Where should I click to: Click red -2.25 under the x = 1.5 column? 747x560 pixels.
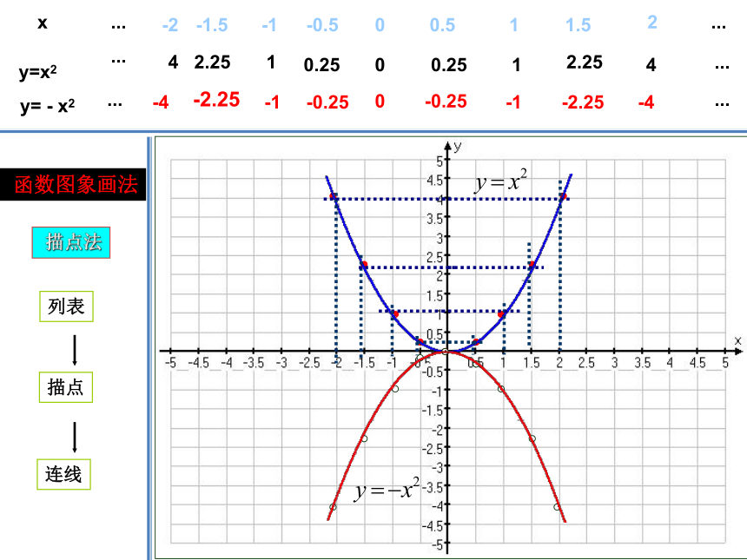pos(583,102)
